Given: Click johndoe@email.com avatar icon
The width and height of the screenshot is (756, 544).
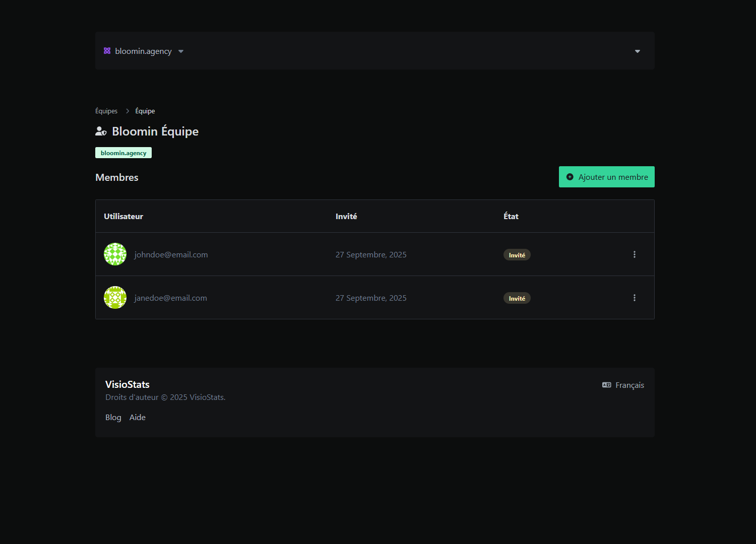Looking at the screenshot, I should coord(115,254).
